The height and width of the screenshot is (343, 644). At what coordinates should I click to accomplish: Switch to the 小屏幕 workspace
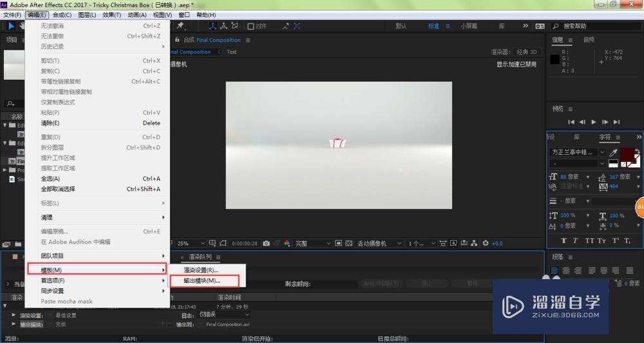469,26
